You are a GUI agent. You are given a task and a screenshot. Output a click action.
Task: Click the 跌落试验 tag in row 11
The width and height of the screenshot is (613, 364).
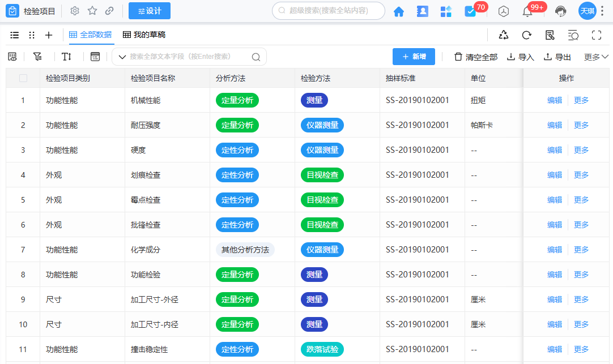click(x=322, y=349)
